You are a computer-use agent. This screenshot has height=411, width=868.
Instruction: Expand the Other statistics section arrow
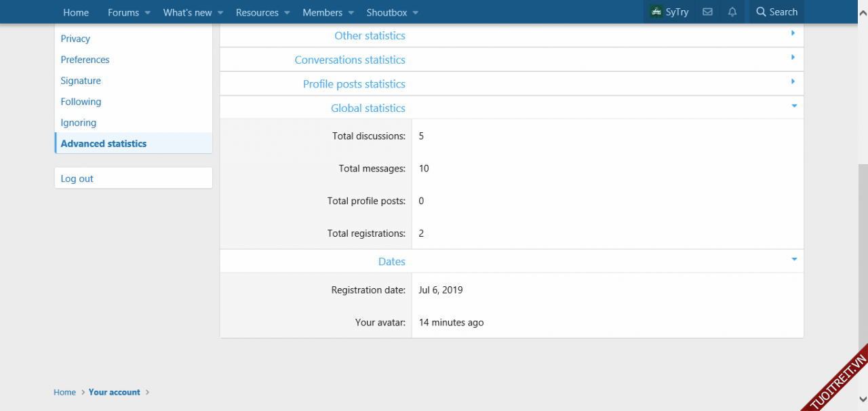pos(793,33)
